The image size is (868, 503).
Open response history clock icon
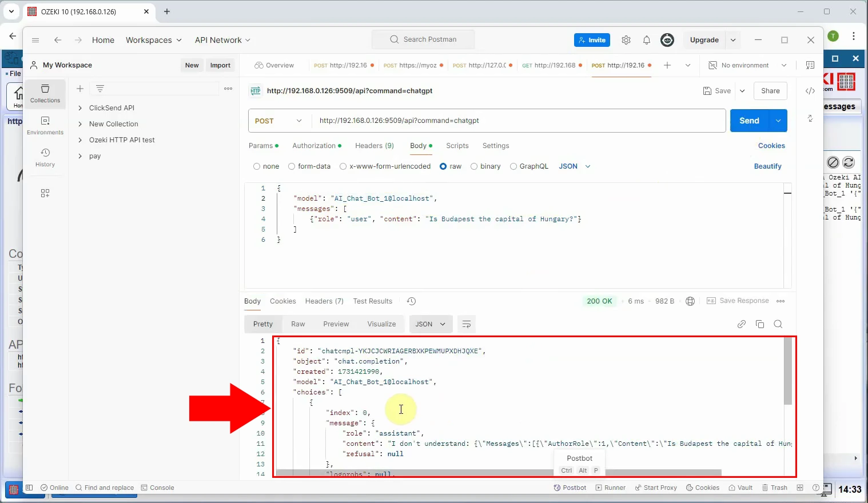tap(411, 301)
